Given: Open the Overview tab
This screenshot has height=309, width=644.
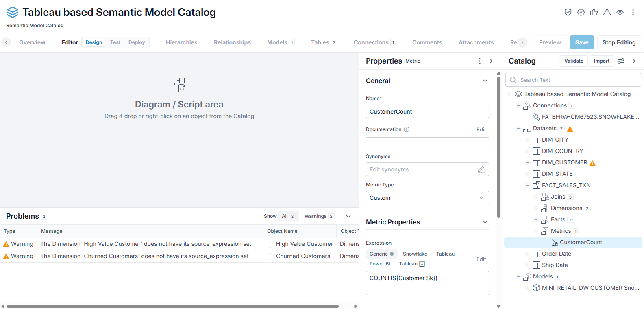Looking at the screenshot, I should [x=32, y=42].
